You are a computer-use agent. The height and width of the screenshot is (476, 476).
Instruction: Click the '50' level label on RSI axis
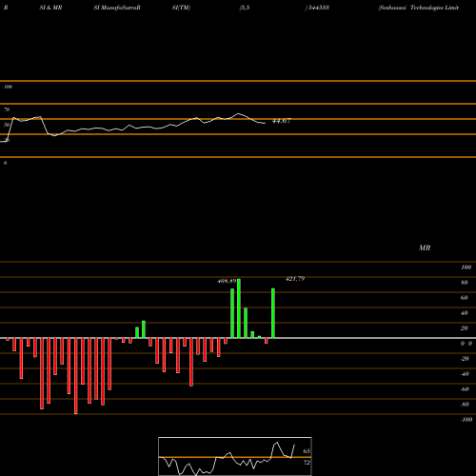[7, 125]
